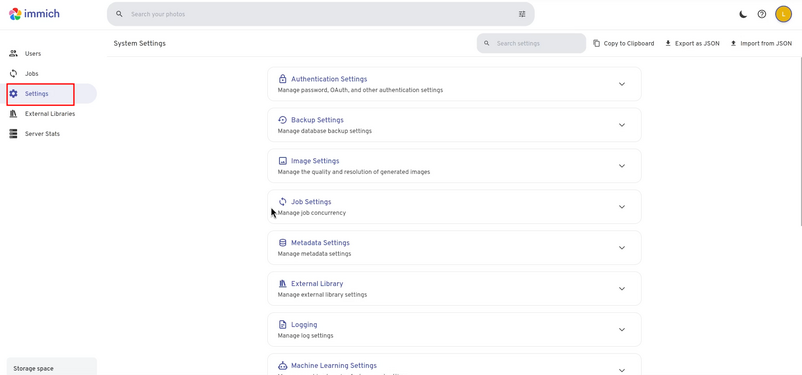Click 'Manage job concurrency' description text
This screenshot has width=802, height=375.
pyautogui.click(x=311, y=212)
